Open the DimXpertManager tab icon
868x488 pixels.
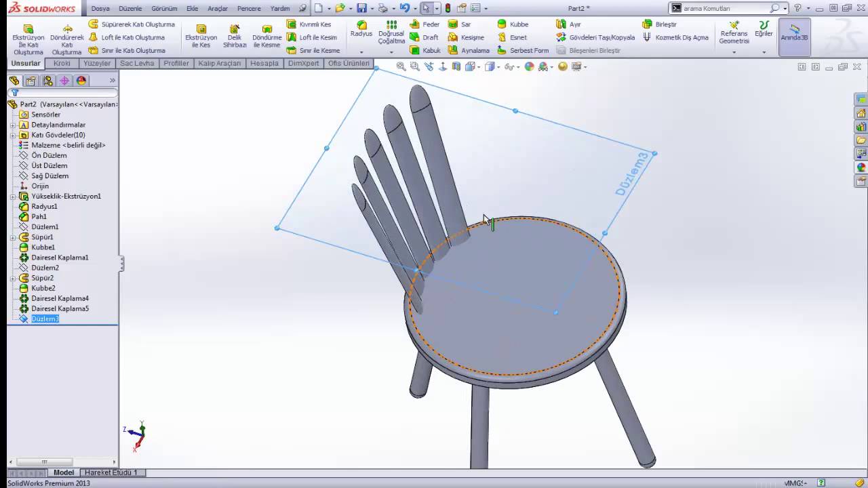(64, 80)
